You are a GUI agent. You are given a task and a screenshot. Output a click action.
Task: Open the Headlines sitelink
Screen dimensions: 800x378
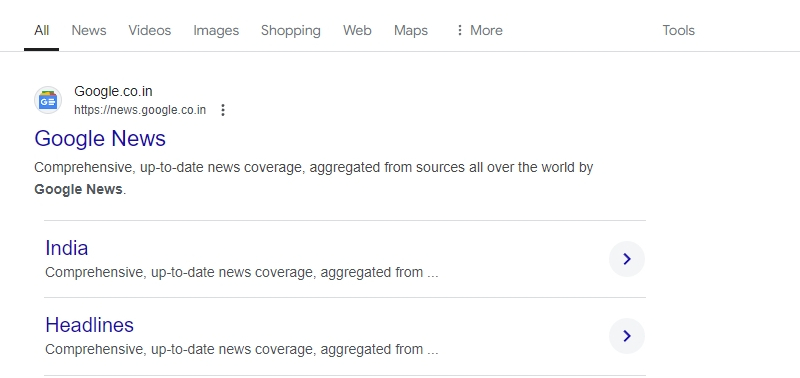pos(89,325)
